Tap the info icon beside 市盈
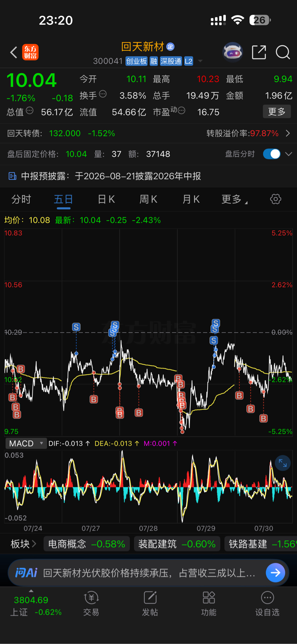Screen dimensions: 297x644 [181, 111]
